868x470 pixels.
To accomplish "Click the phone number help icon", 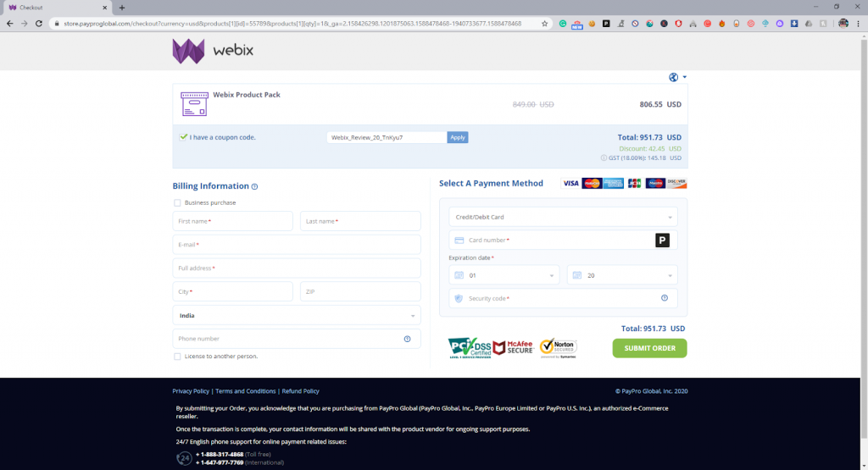I will pos(407,339).
